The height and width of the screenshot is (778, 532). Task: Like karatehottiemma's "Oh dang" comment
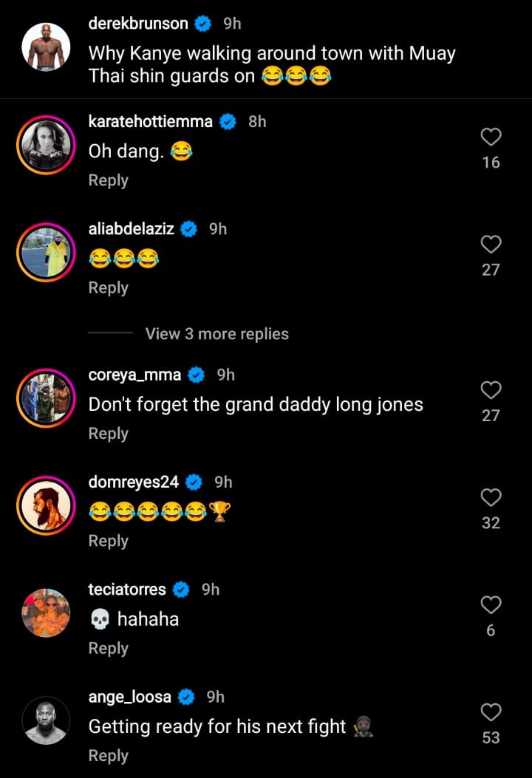pyautogui.click(x=491, y=137)
